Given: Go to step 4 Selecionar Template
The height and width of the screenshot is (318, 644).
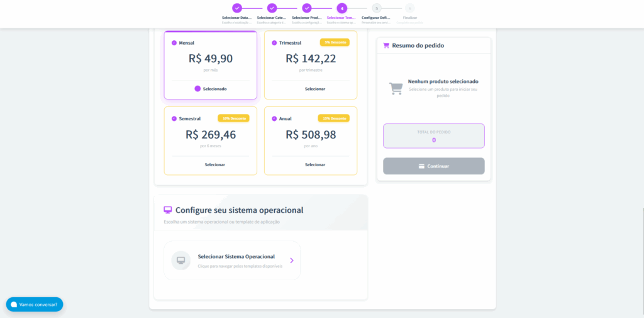Looking at the screenshot, I should click(x=341, y=8).
